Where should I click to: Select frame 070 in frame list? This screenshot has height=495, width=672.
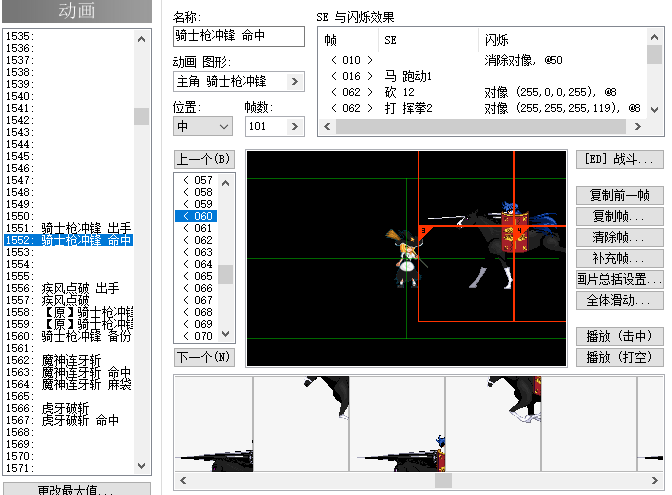coord(197,336)
